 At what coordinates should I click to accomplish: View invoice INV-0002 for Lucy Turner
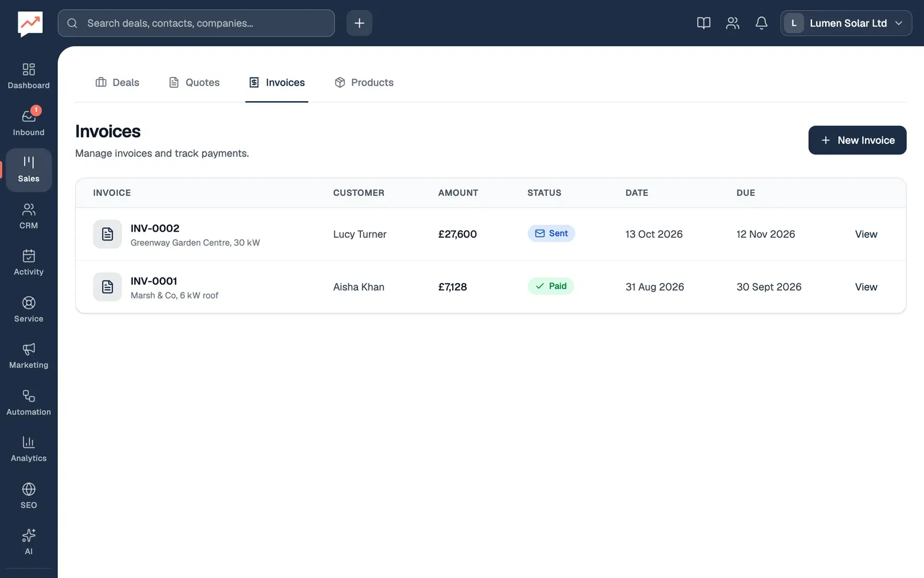click(866, 234)
